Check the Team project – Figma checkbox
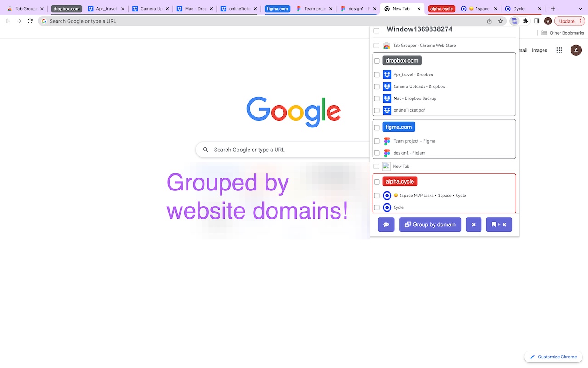The image size is (588, 368). tap(377, 141)
